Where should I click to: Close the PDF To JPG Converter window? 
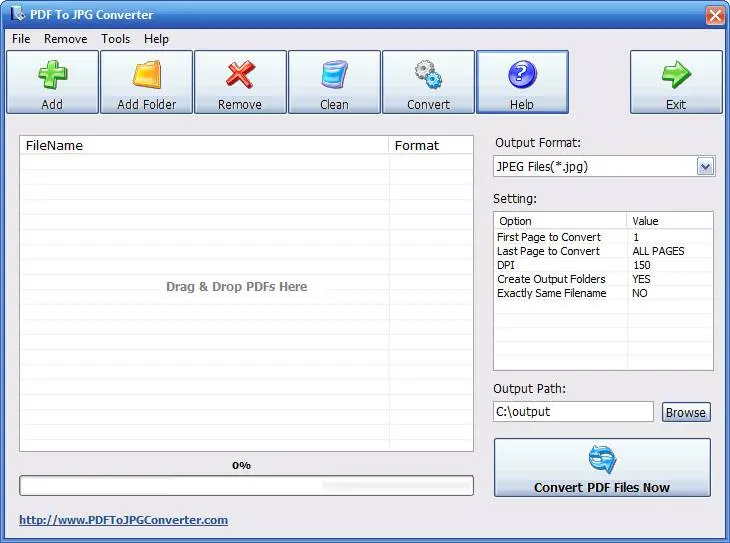[x=715, y=15]
